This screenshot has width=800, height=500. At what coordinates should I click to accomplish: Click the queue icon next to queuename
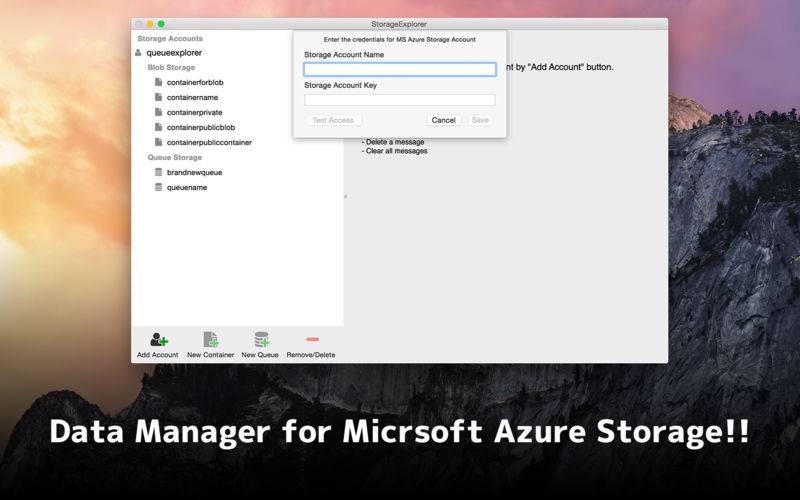coord(159,187)
